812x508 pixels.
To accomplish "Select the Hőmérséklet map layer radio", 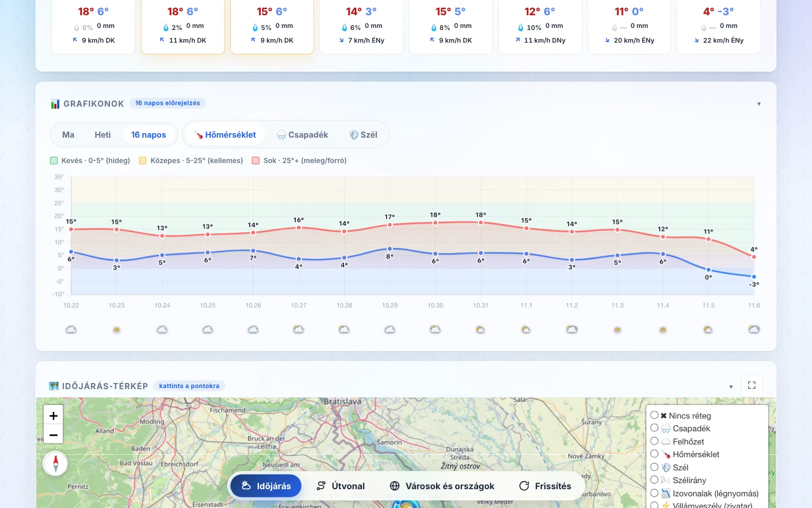I will coord(655,454).
